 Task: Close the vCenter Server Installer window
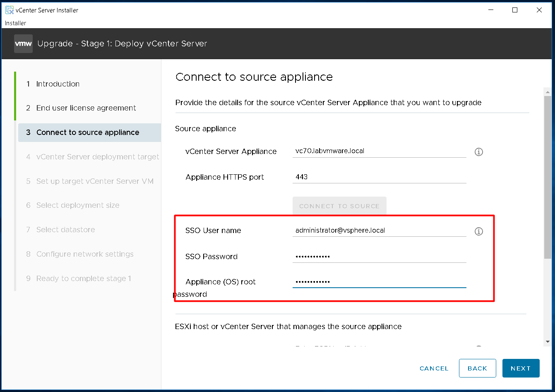[x=539, y=10]
